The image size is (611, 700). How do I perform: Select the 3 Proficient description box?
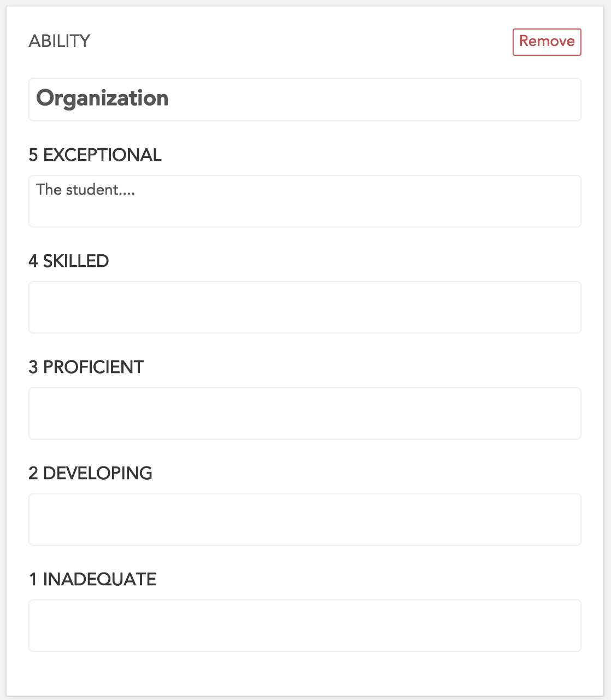pyautogui.click(x=304, y=413)
